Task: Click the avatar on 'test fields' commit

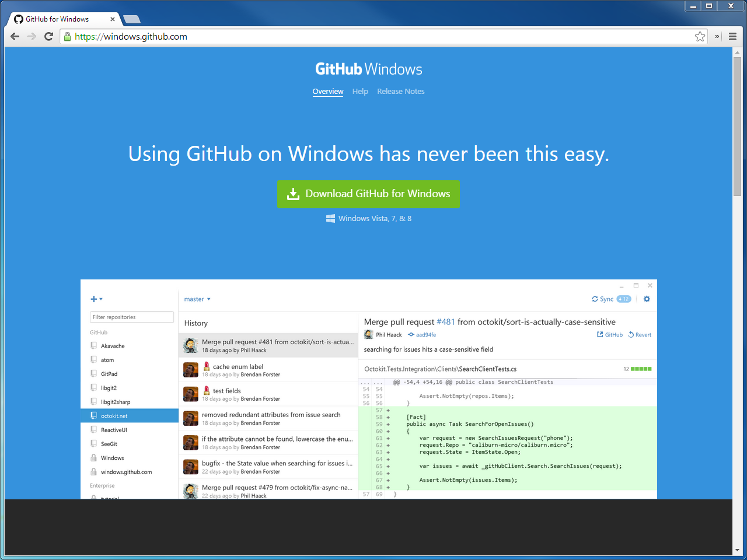Action: [x=191, y=394]
